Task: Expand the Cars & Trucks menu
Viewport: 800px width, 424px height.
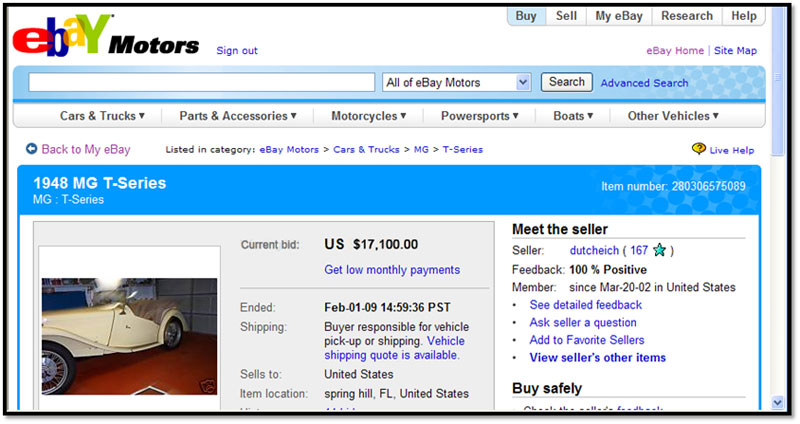Action: point(102,116)
